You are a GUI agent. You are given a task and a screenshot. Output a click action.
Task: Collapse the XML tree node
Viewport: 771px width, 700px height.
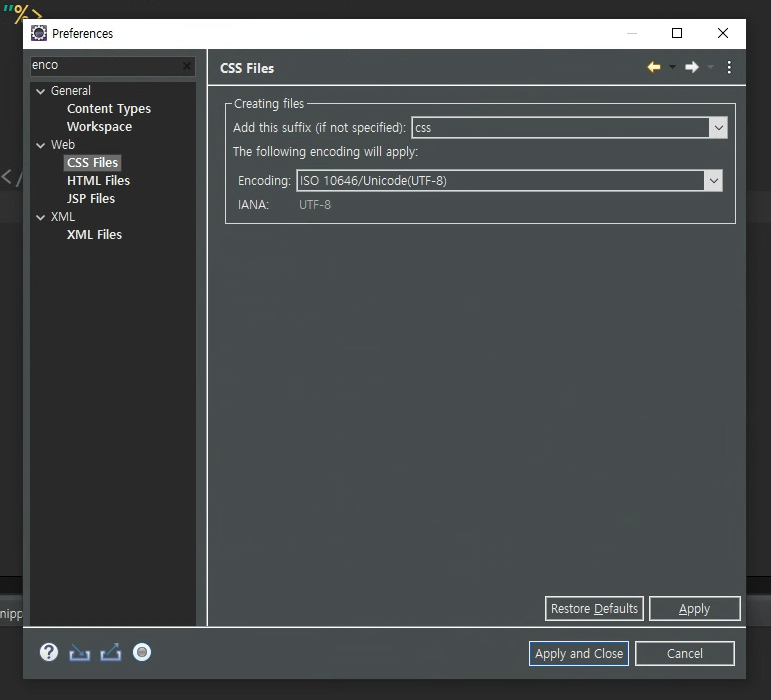[41, 217]
